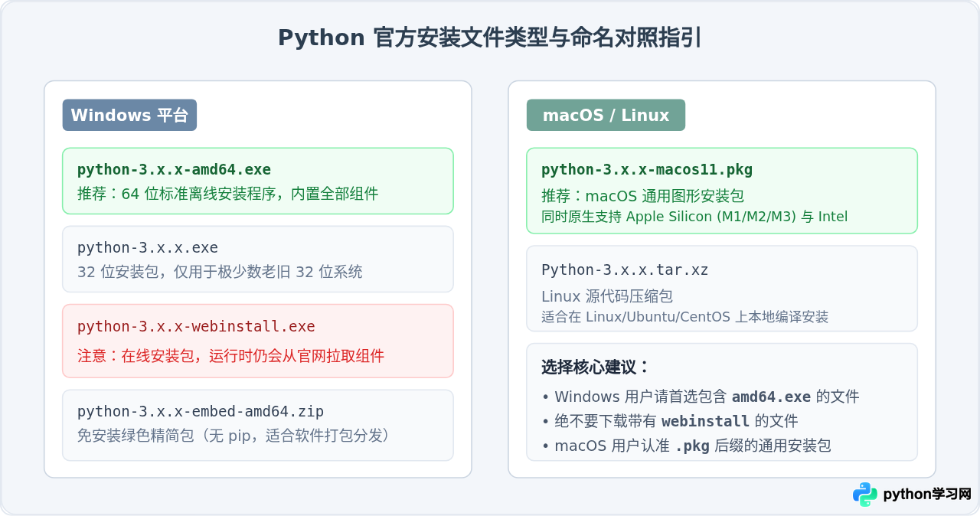This screenshot has height=516, width=980.
Task: Click 'Linux 源代码压缩包' text
Action: click(x=607, y=296)
